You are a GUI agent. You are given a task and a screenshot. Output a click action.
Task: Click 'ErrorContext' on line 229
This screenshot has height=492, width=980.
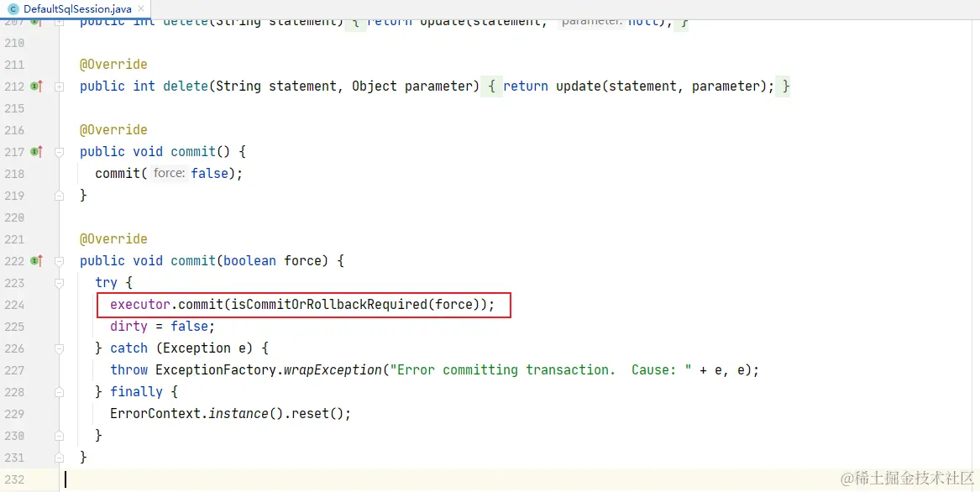(155, 414)
